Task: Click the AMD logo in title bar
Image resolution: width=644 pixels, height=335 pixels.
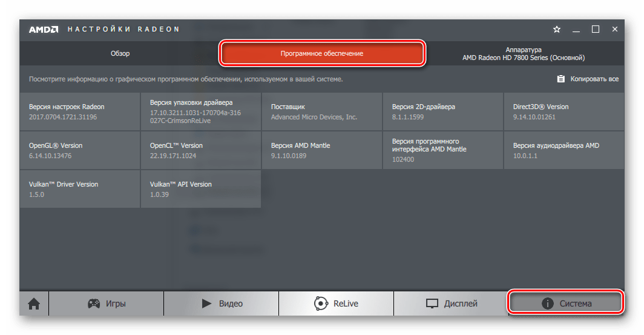Action: [x=44, y=29]
